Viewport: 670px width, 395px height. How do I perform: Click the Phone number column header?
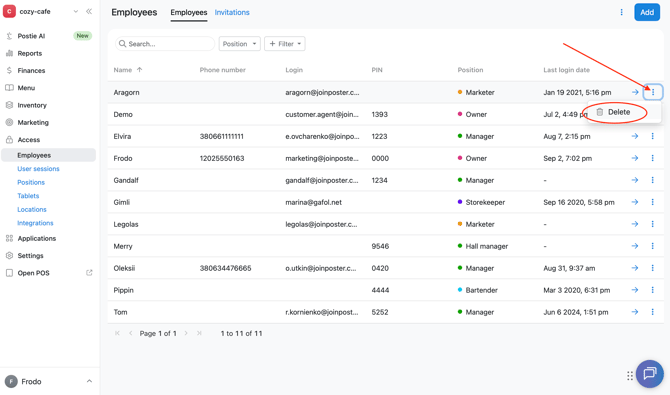[223, 70]
